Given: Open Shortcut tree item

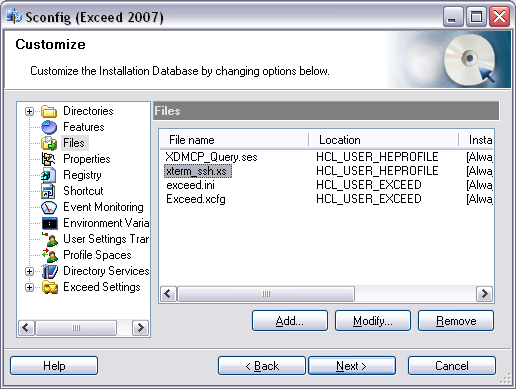Looking at the screenshot, I should point(83,191).
